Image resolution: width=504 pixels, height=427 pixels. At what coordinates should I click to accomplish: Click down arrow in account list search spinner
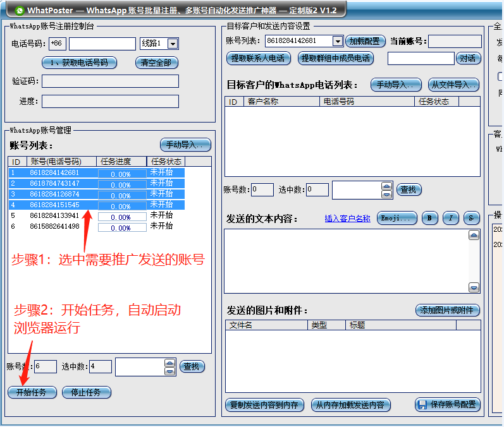pyautogui.click(x=169, y=371)
